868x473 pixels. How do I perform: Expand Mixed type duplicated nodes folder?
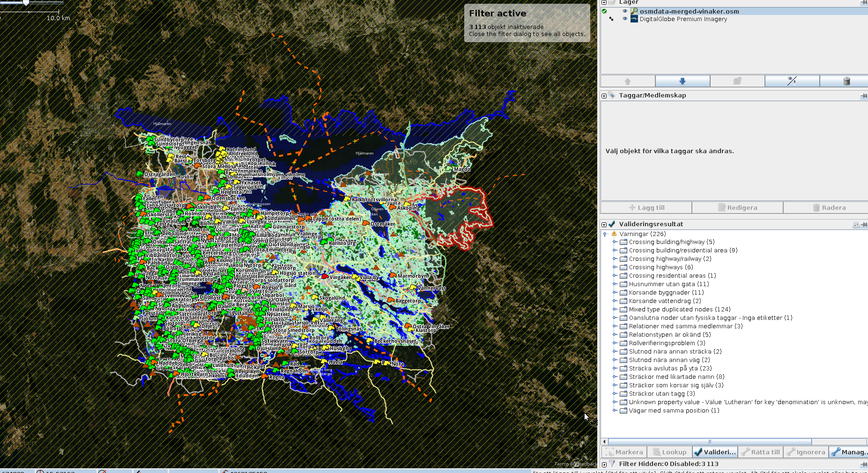[x=615, y=310]
